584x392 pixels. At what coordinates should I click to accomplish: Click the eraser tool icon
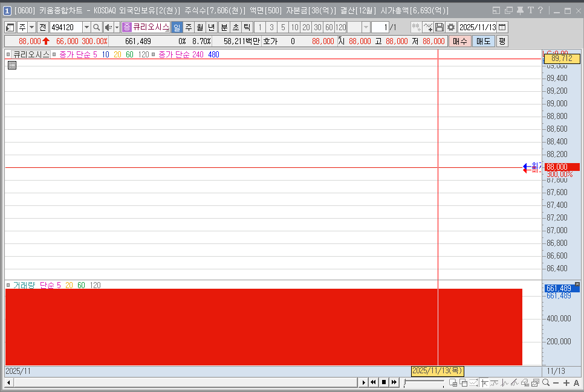click(x=525, y=383)
